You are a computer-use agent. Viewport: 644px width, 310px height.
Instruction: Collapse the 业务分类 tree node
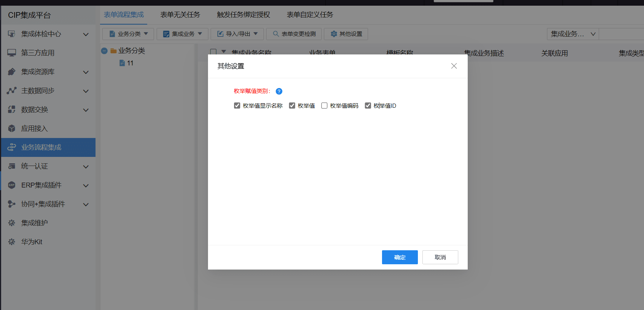pos(104,51)
